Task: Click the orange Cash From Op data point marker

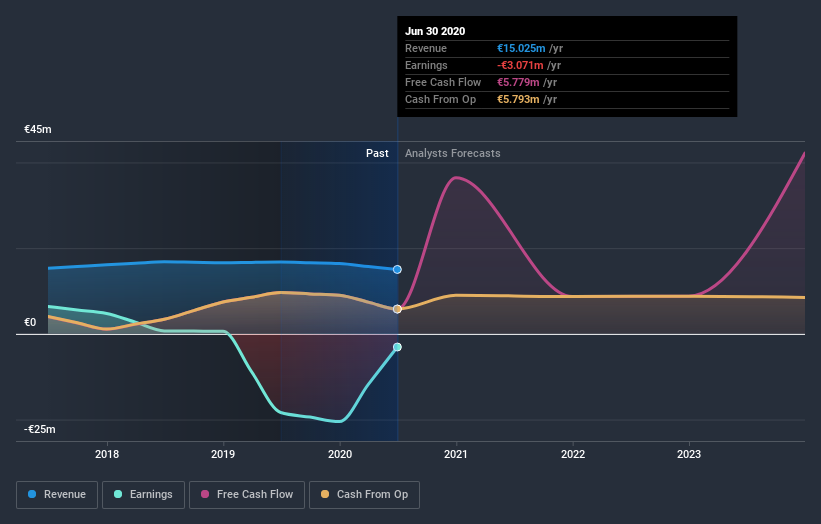Action: tap(397, 309)
